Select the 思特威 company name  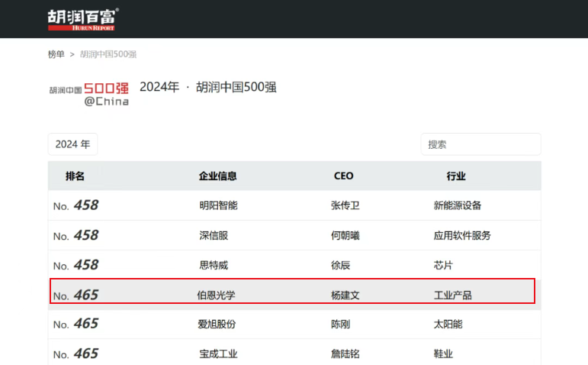pos(214,266)
